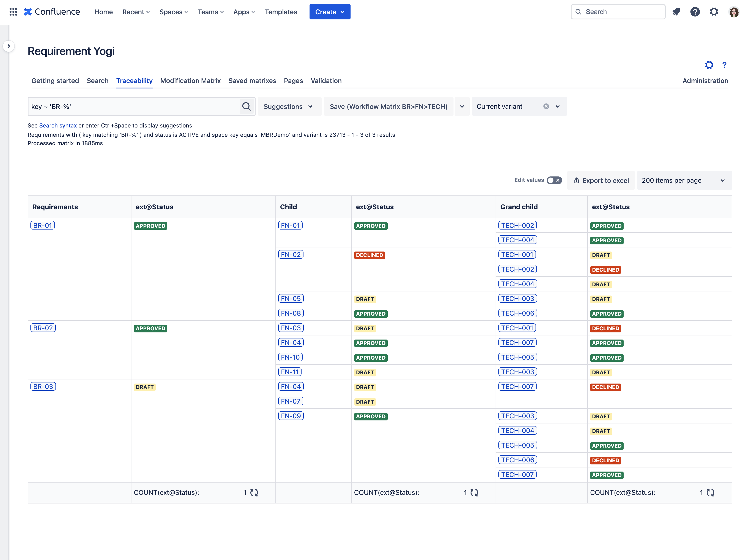Open the 200 items per page dropdown

point(684,180)
